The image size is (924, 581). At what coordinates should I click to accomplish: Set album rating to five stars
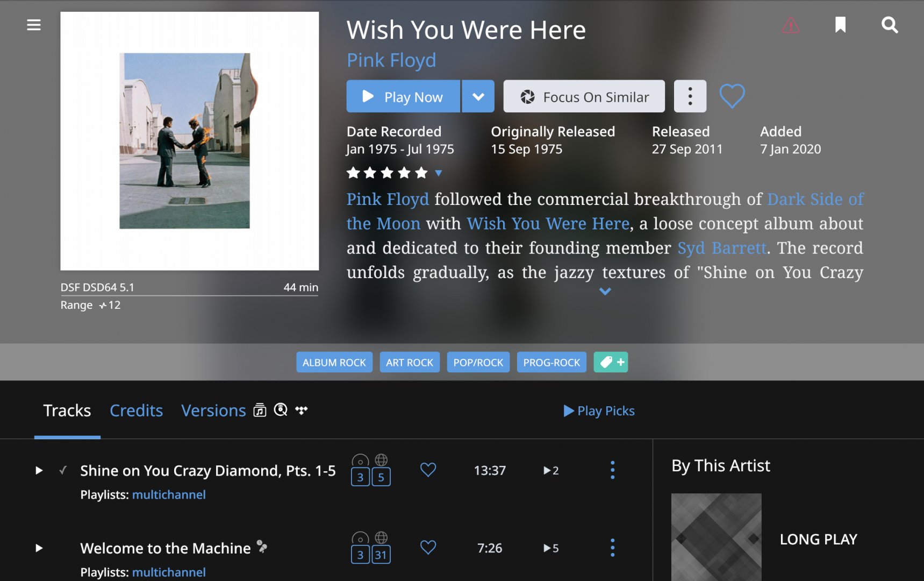(421, 173)
